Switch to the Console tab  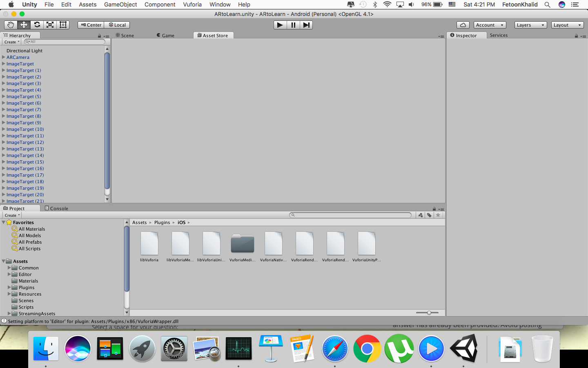(56, 209)
